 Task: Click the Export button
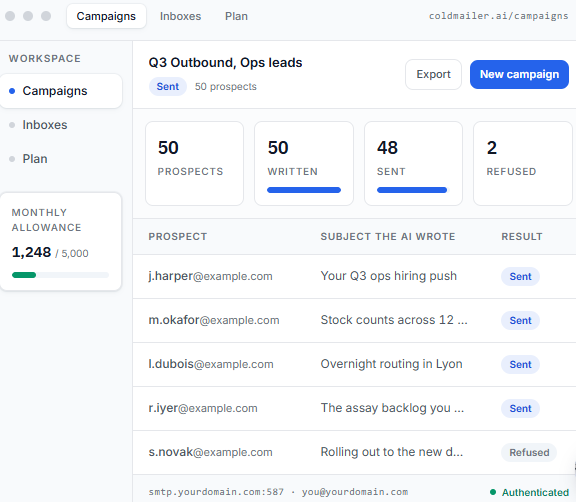click(433, 74)
